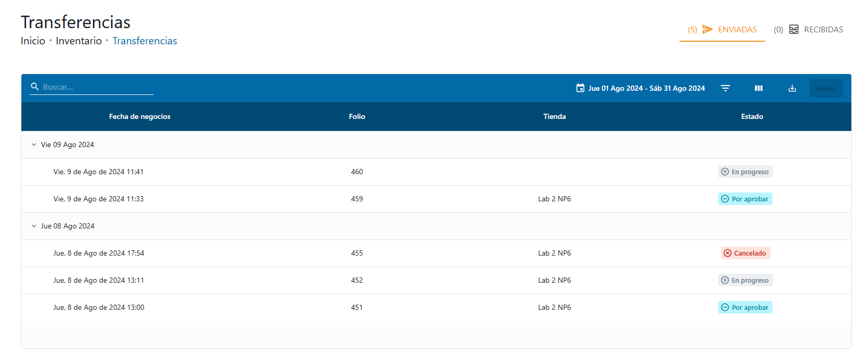The image size is (868, 362).
Task: Go to Inicio breadcrumb link
Action: point(33,41)
